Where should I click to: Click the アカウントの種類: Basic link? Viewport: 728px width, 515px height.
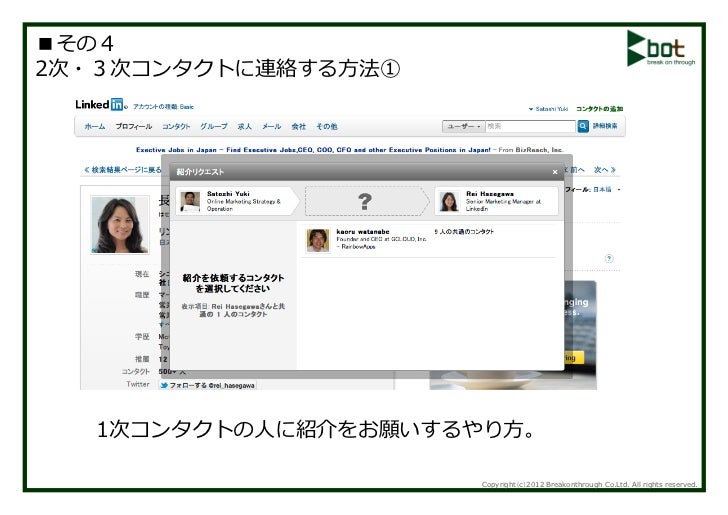(x=163, y=107)
